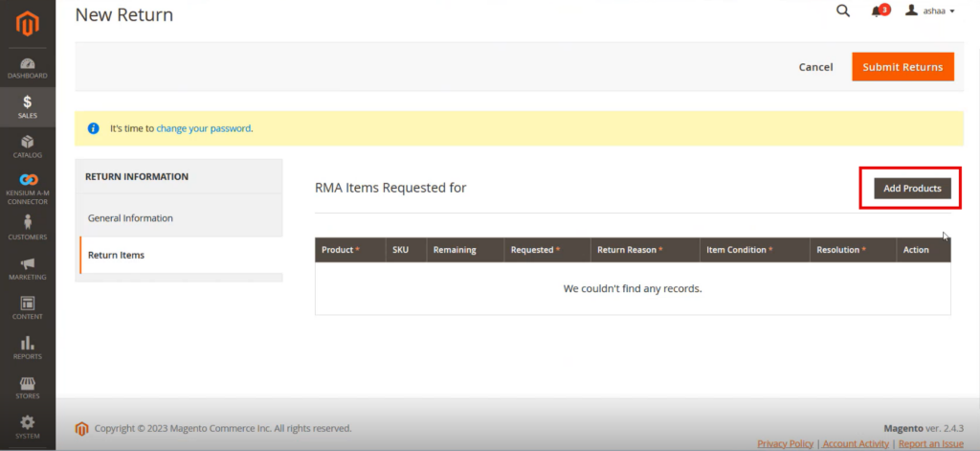Click the Action column header
The width and height of the screenshot is (980, 451).
924,250
